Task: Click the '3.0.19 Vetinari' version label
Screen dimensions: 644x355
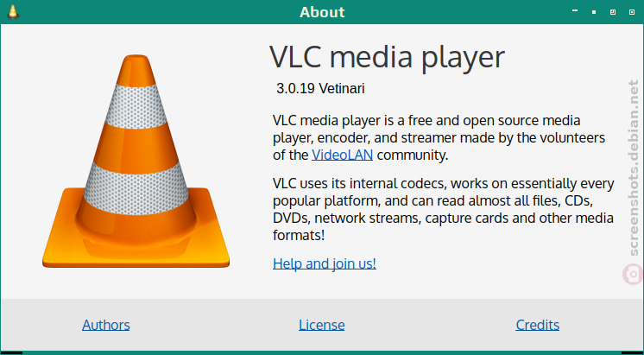Action: (x=320, y=88)
